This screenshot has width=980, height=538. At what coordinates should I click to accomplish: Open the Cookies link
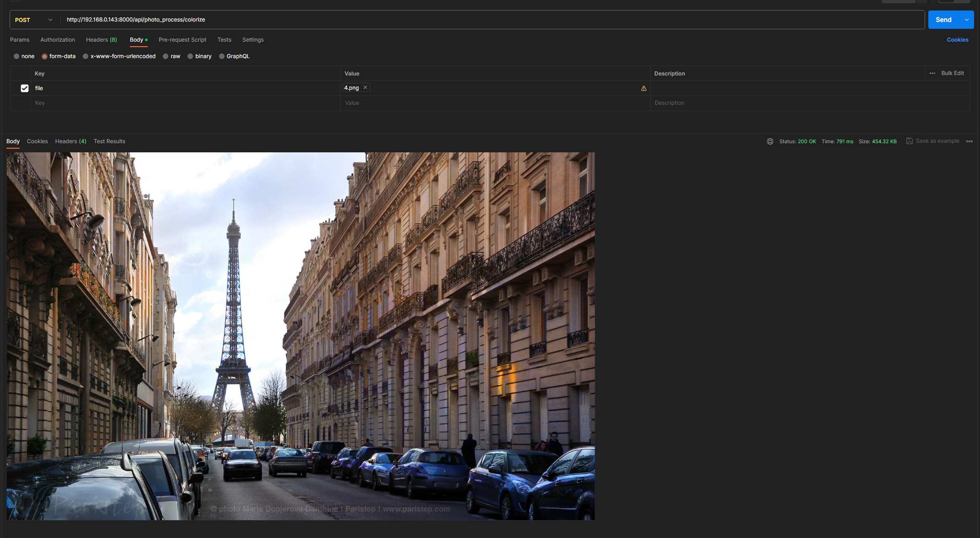pyautogui.click(x=957, y=40)
